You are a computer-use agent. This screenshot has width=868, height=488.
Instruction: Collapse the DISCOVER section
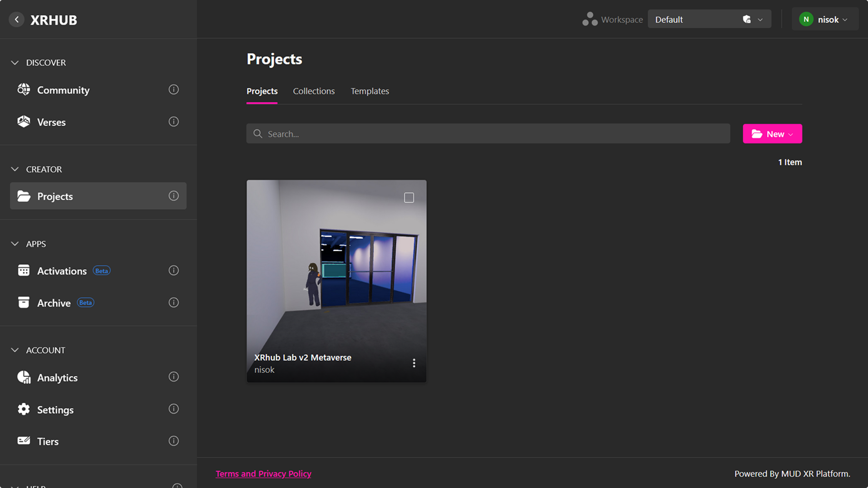coord(15,63)
